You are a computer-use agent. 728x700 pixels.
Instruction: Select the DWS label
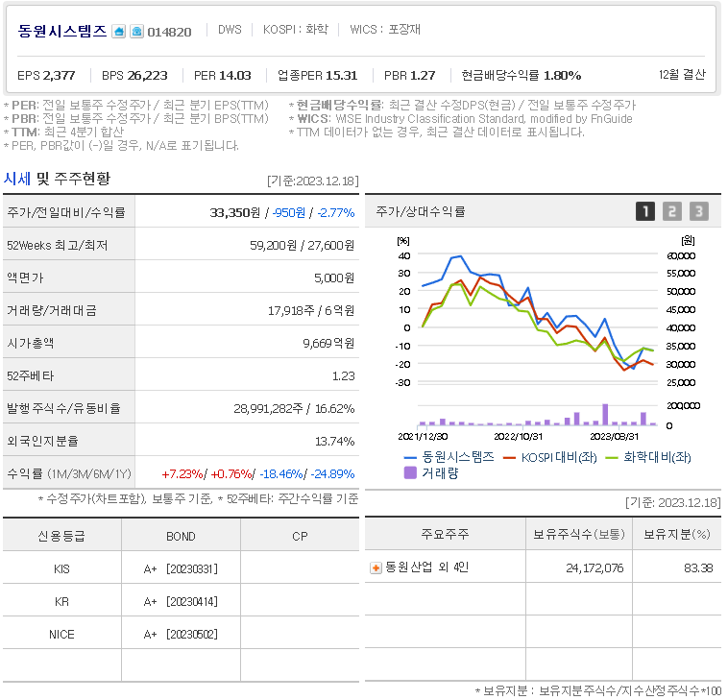point(230,30)
